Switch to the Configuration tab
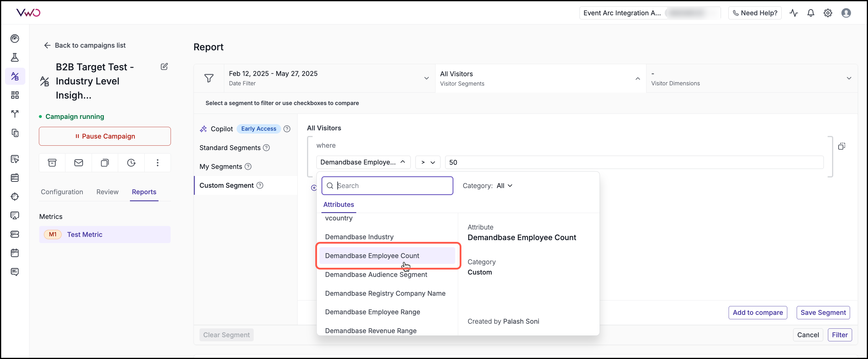The width and height of the screenshot is (868, 359). (62, 192)
